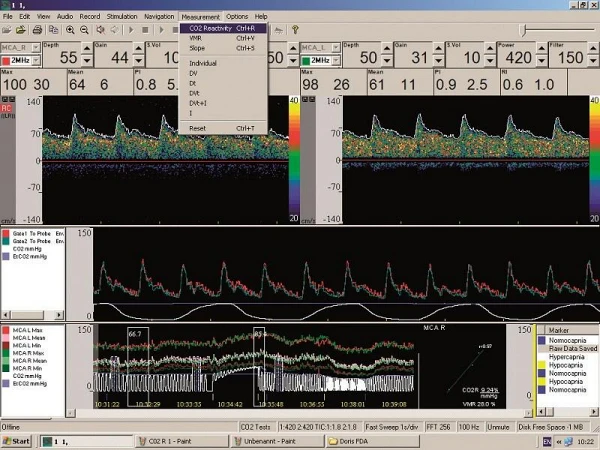Click the zoom in magnifier icon
Image resolution: width=600 pixels, height=450 pixels.
click(70, 30)
